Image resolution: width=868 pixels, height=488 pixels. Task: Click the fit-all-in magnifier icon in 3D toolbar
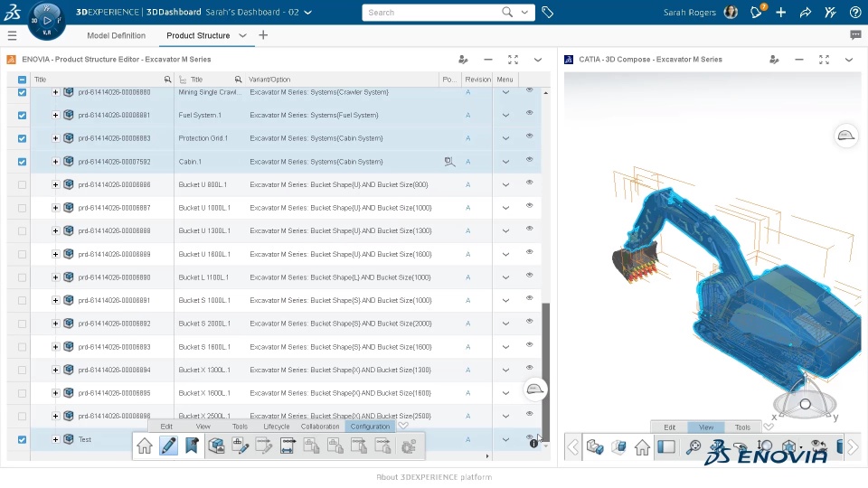pos(693,446)
